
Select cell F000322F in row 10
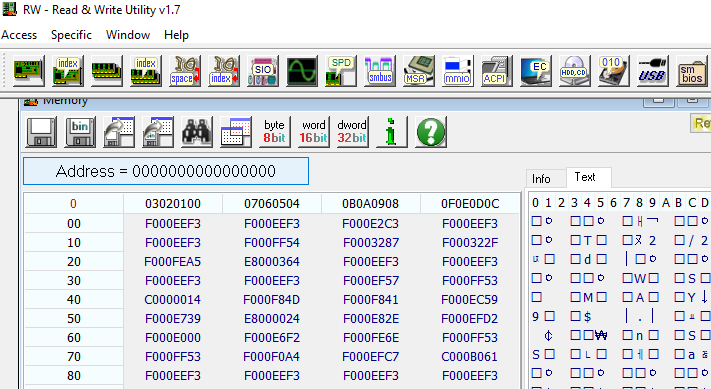tap(470, 243)
